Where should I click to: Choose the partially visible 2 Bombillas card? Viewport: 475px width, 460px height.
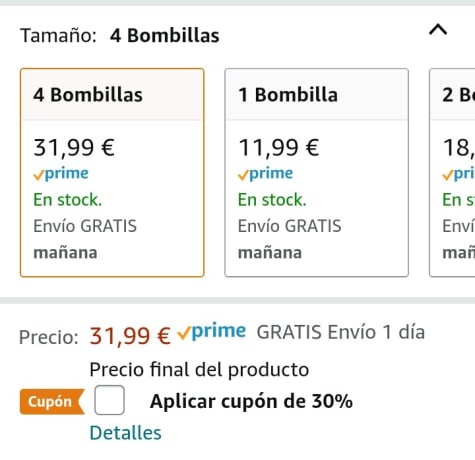[452, 173]
